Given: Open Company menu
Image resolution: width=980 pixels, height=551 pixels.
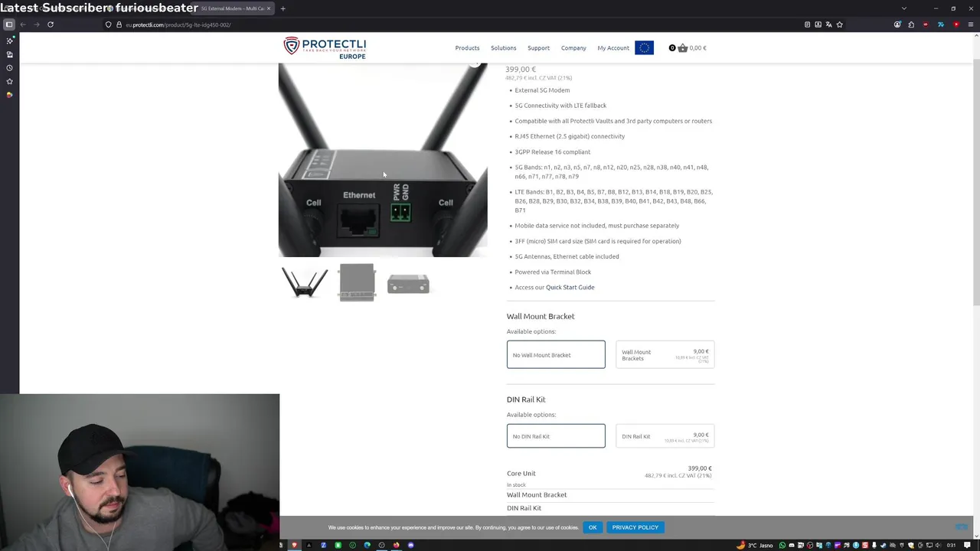Looking at the screenshot, I should click(573, 47).
